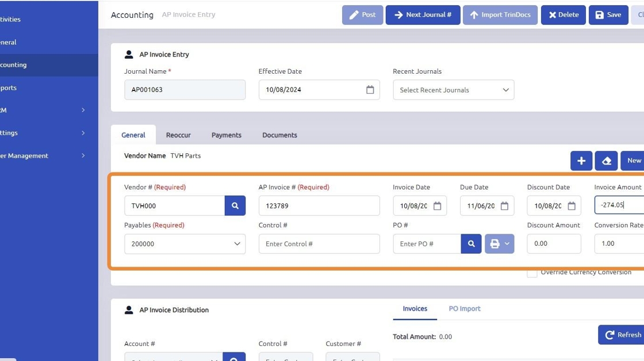Open the Payments tab

coord(226,135)
